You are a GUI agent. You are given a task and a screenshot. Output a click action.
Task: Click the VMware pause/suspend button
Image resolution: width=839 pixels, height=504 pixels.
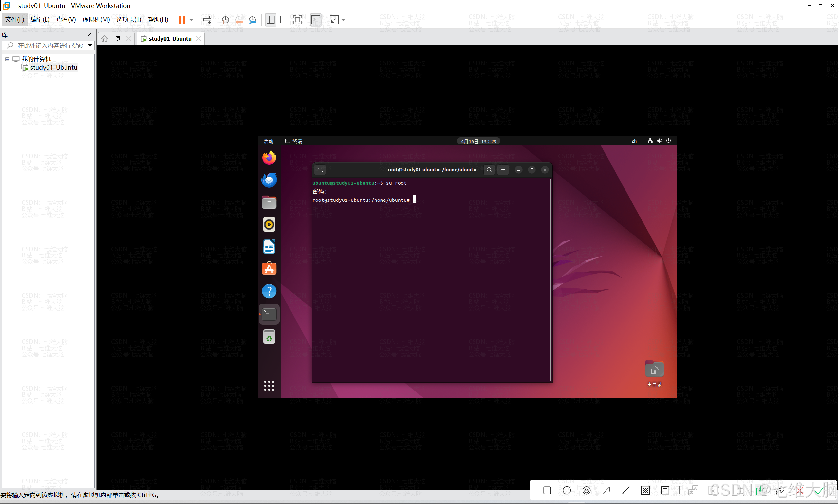click(x=182, y=20)
